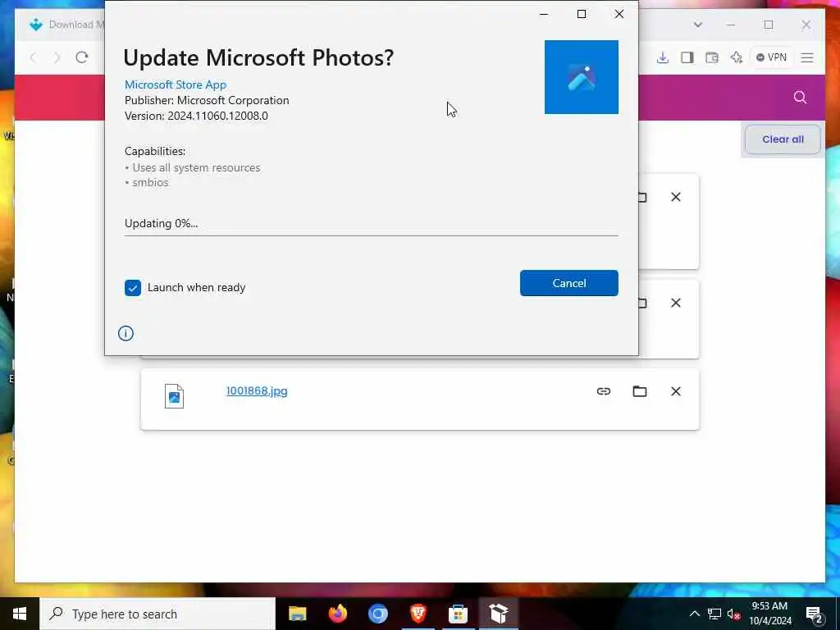Click the info icon in installer dialog
Viewport: 840px width, 630px height.
126,333
